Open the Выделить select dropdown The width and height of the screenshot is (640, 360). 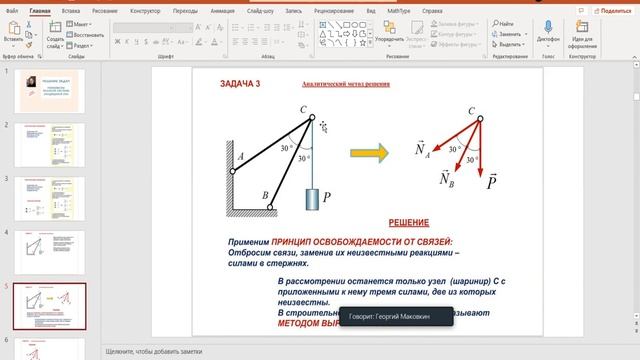point(508,44)
